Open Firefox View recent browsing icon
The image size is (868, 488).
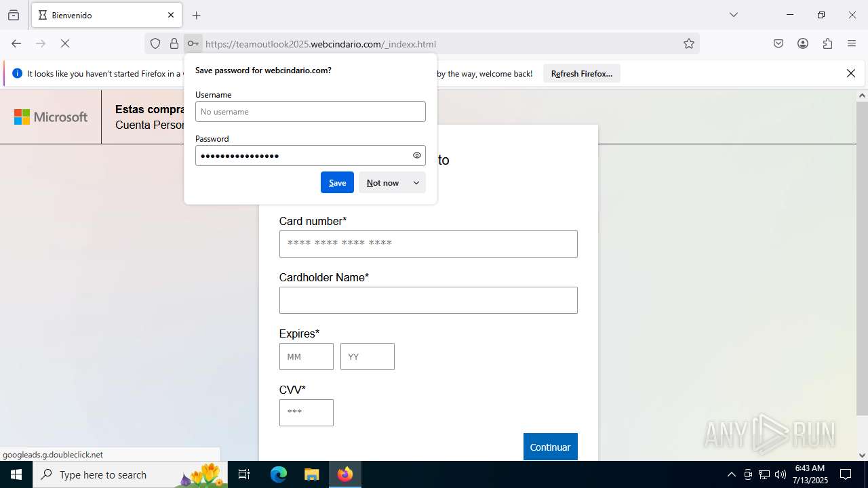pos(14,15)
